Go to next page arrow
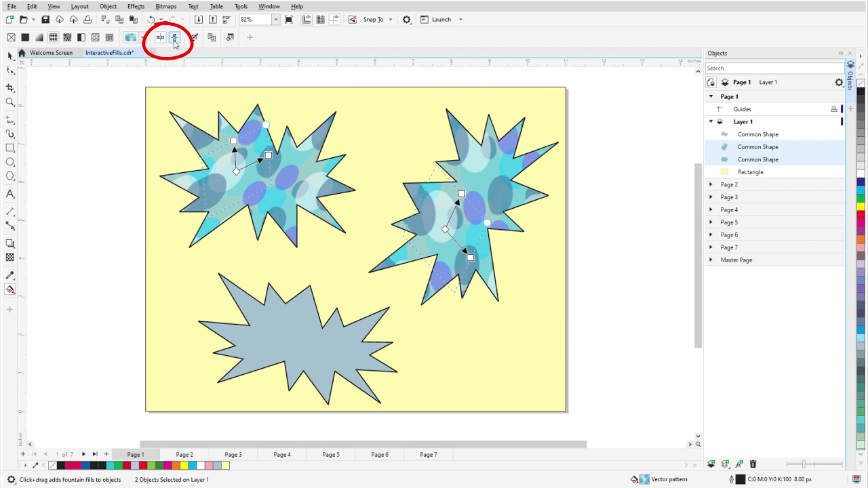Viewport: 868px width, 488px height. [83, 454]
